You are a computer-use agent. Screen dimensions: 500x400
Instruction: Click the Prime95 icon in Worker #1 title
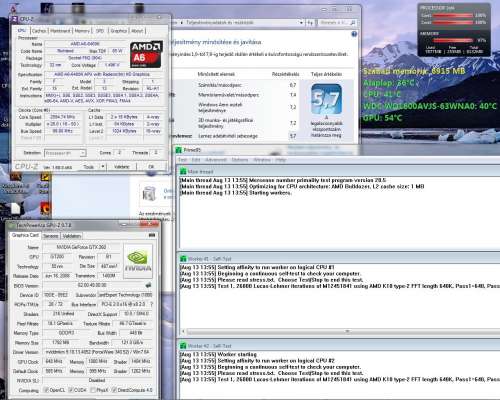183,259
